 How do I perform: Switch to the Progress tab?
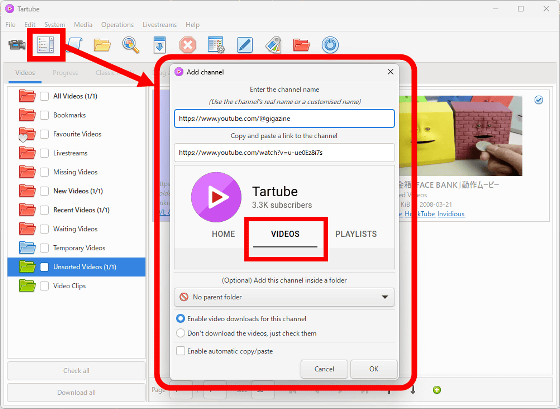pos(65,73)
